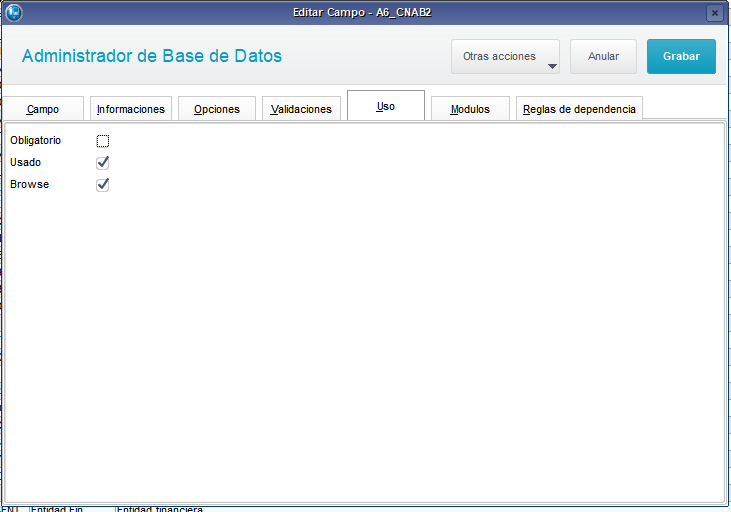The width and height of the screenshot is (731, 512).
Task: Go to the Opciones tab
Action: (217, 109)
